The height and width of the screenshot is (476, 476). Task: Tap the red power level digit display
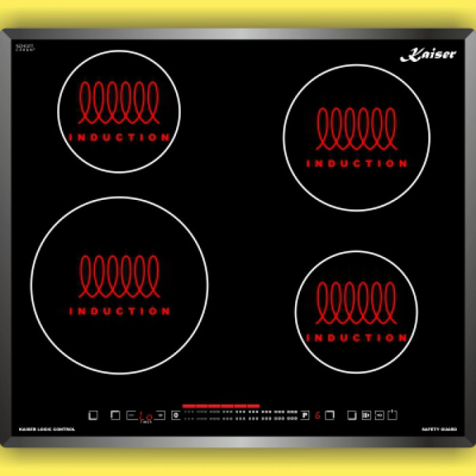tap(318, 415)
